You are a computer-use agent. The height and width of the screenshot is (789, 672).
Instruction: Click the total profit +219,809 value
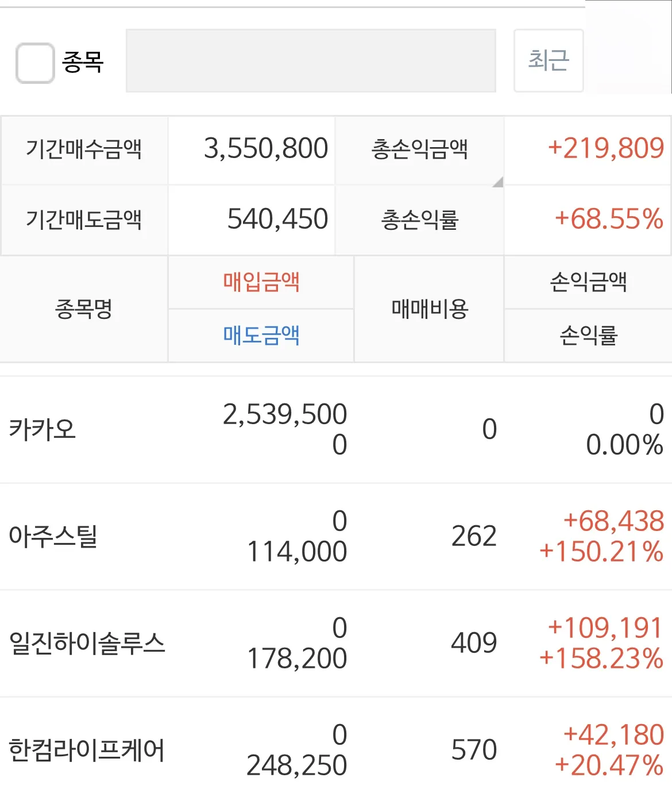click(x=606, y=149)
